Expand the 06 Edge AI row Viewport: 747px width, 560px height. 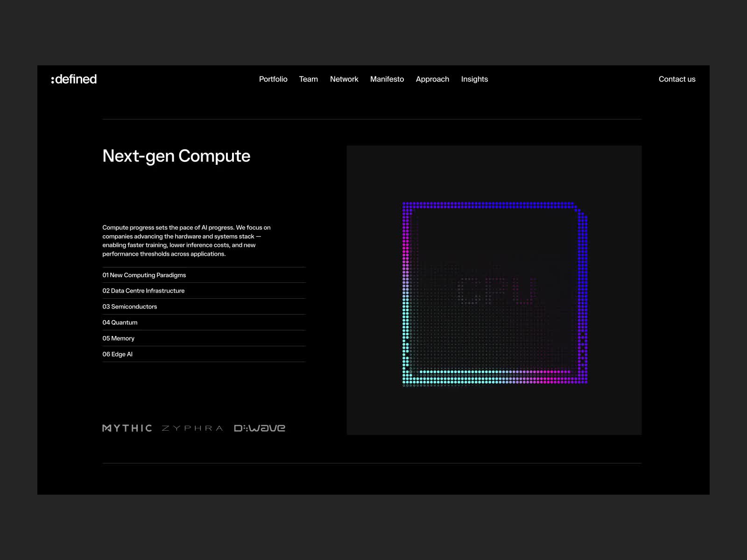pyautogui.click(x=118, y=354)
